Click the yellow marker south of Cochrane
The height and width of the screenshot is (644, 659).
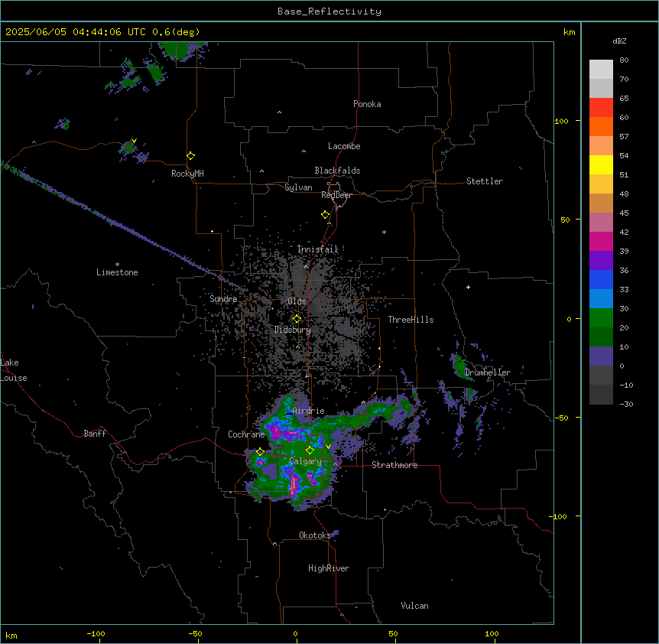[260, 452]
